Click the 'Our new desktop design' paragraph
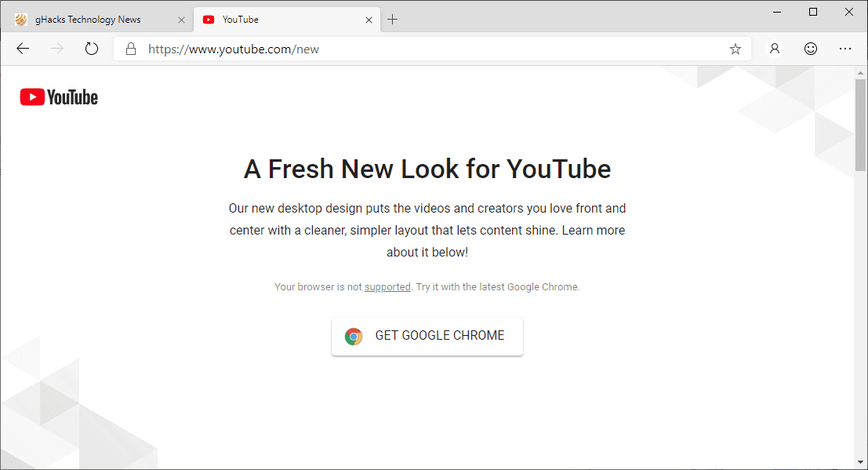Viewport: 868px width, 470px height. point(427,230)
